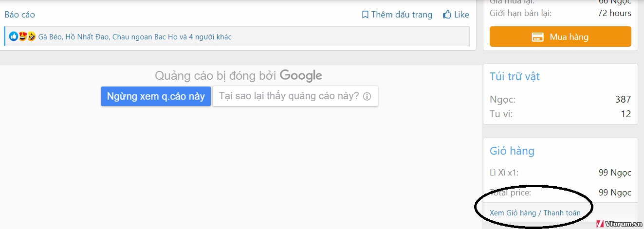Click the thumbs-up Like icon
Screen dimensions: 644x229
pyautogui.click(x=447, y=15)
